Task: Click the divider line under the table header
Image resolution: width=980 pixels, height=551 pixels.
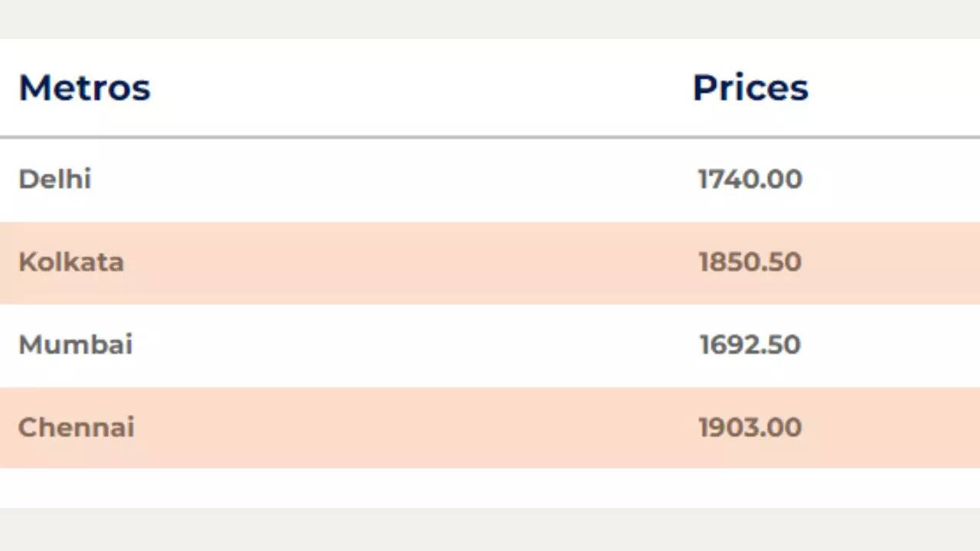Action: tap(490, 138)
